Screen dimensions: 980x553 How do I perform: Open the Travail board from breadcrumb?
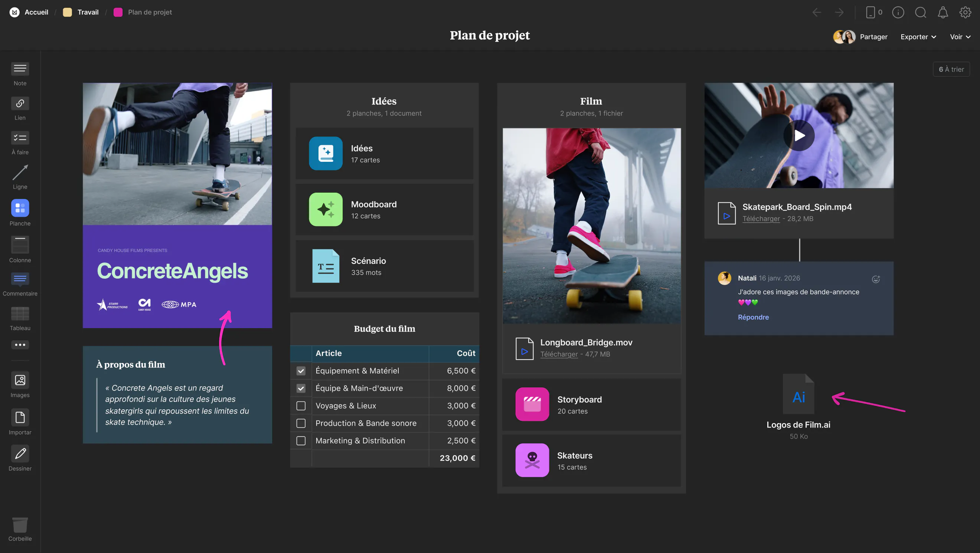(x=87, y=12)
